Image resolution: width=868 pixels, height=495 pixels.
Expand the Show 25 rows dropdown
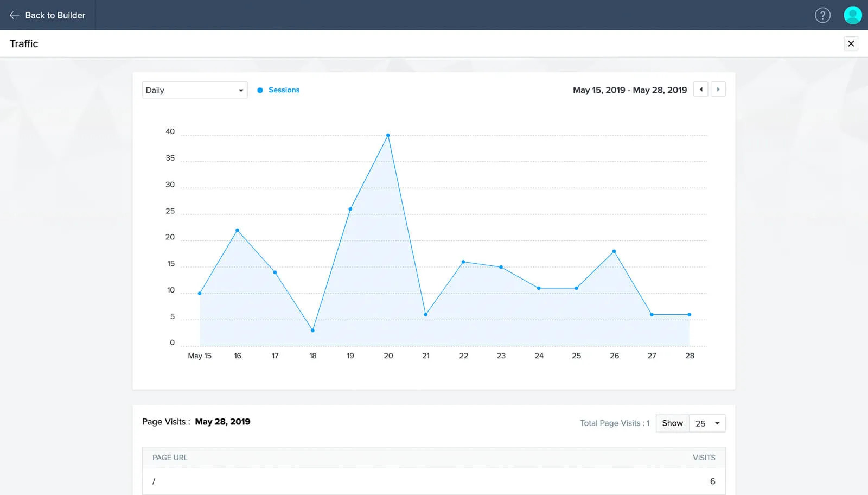click(707, 423)
